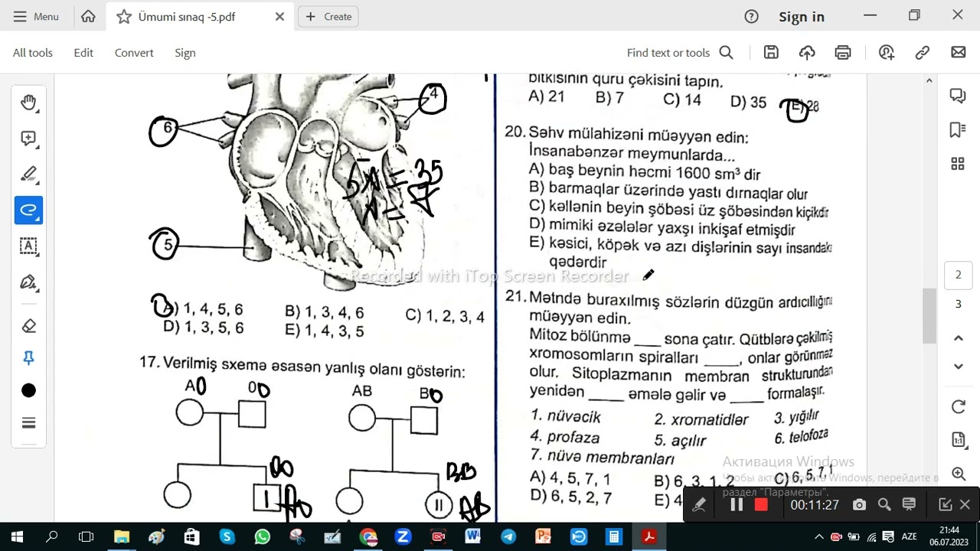Open the All tools menu
This screenshot has width=980, height=551.
click(33, 53)
